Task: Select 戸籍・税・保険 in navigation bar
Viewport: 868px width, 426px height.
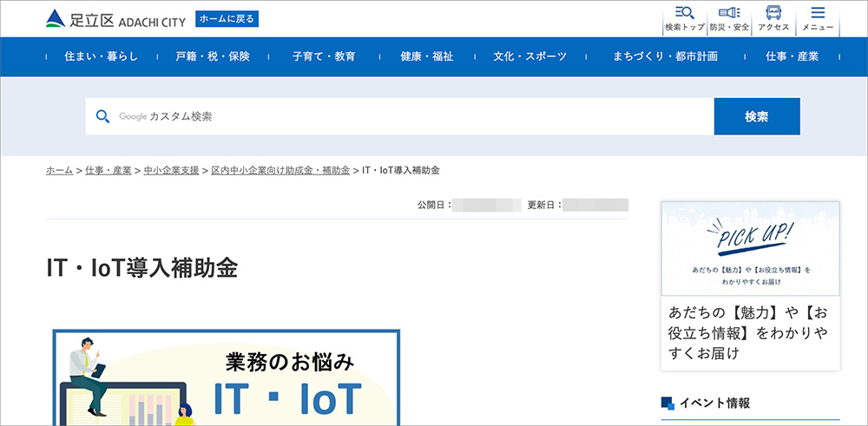Action: (213, 56)
